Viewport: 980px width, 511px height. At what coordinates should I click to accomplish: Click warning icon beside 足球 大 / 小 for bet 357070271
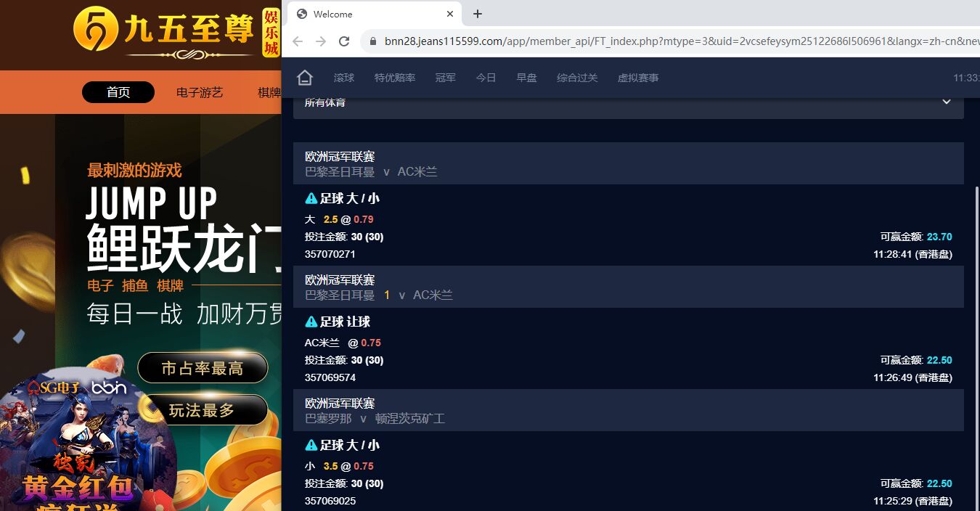[311, 198]
